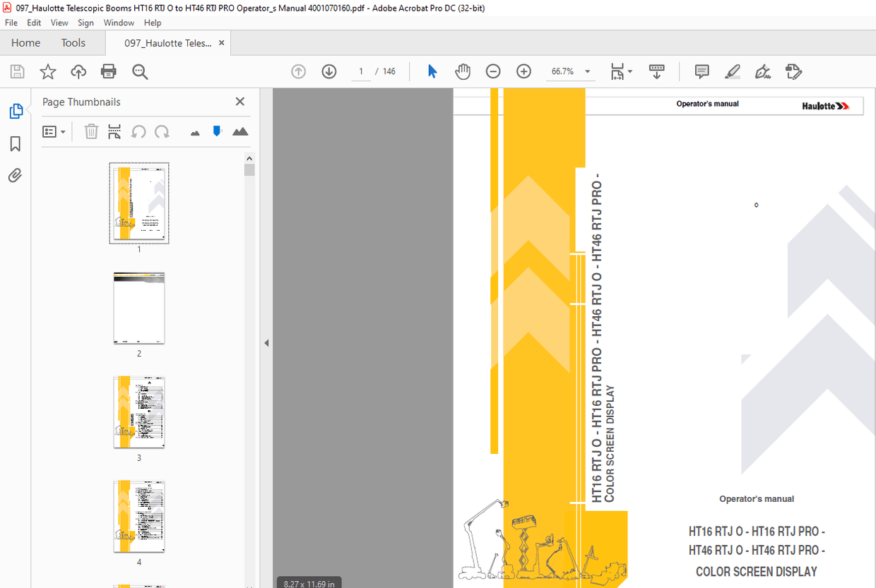Enlarge page thumbnails with large mountain icon
Viewport: 876px width, 588px height.
240,132
